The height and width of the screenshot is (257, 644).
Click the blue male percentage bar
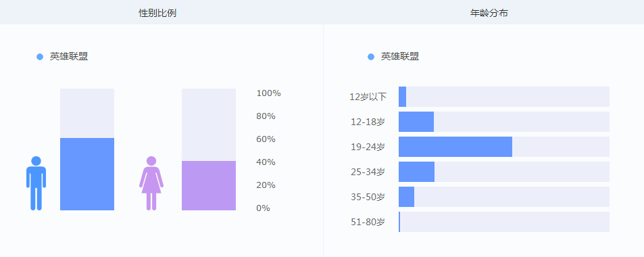pyautogui.click(x=87, y=174)
